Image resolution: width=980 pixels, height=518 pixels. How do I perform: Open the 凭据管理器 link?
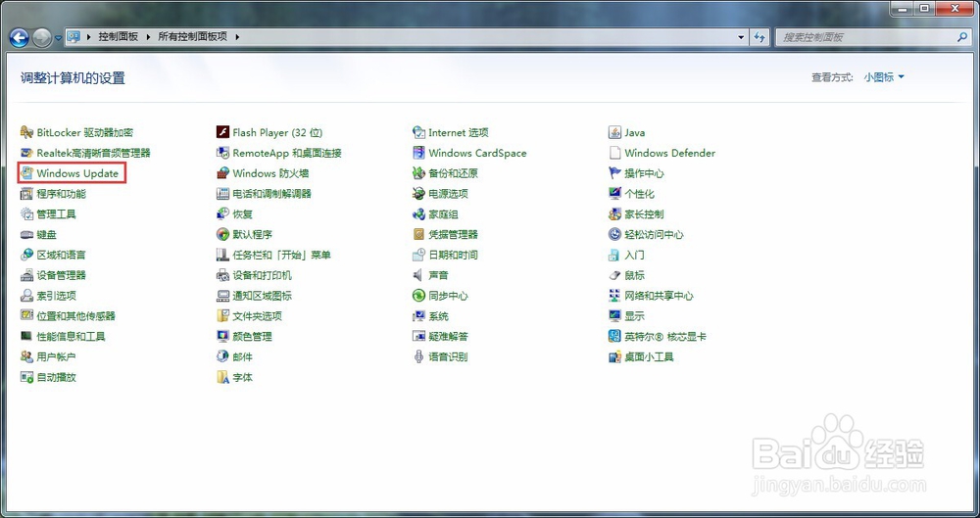point(453,234)
